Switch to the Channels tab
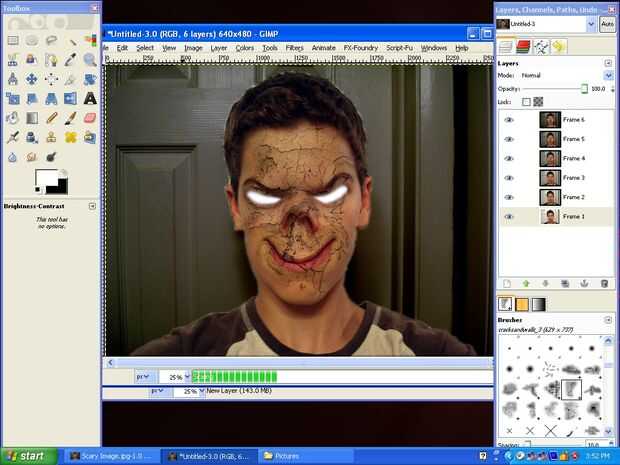620x465 pixels. coord(523,47)
